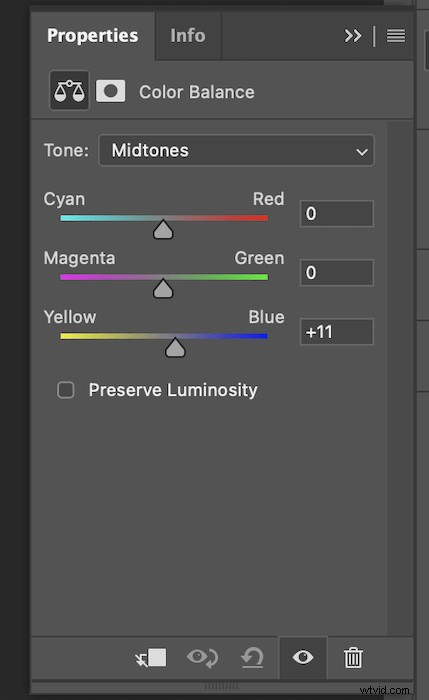Toggle layer visibility eye icon
The height and width of the screenshot is (700, 429).
303,658
